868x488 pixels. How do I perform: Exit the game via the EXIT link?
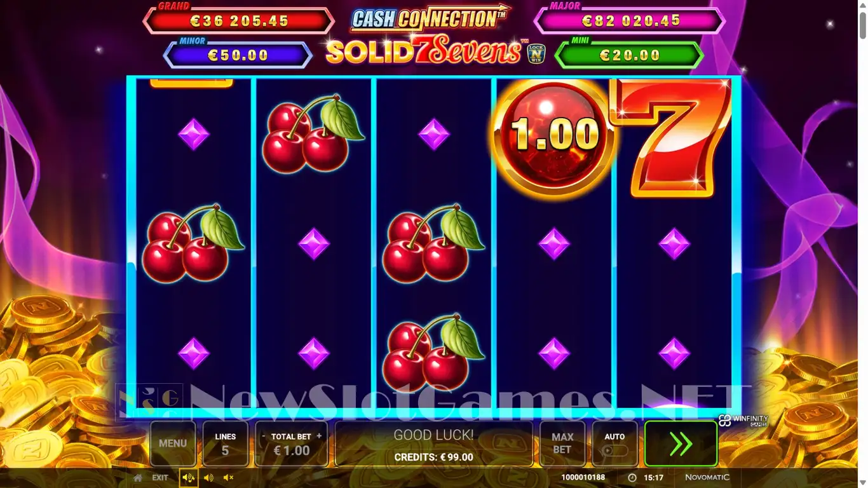[160, 477]
